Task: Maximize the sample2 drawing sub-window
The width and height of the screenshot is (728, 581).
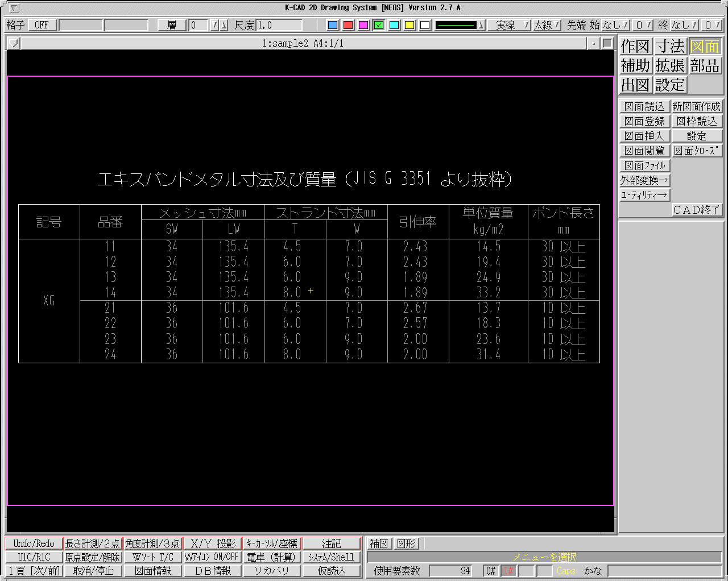Action: (x=607, y=43)
